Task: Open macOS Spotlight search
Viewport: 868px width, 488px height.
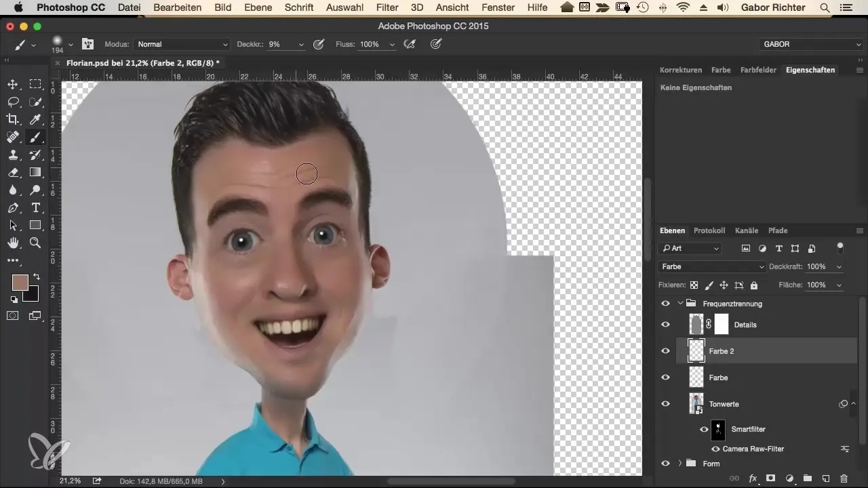Action: point(824,8)
